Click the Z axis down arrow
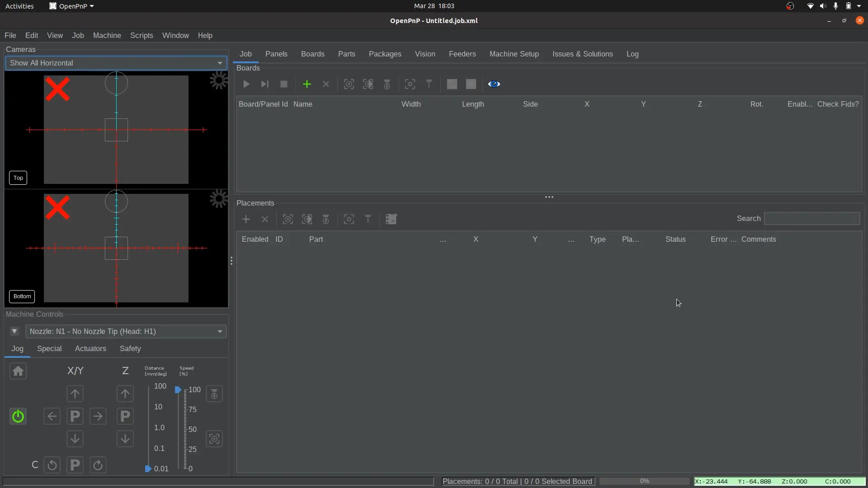The height and width of the screenshot is (488, 868). click(x=125, y=439)
